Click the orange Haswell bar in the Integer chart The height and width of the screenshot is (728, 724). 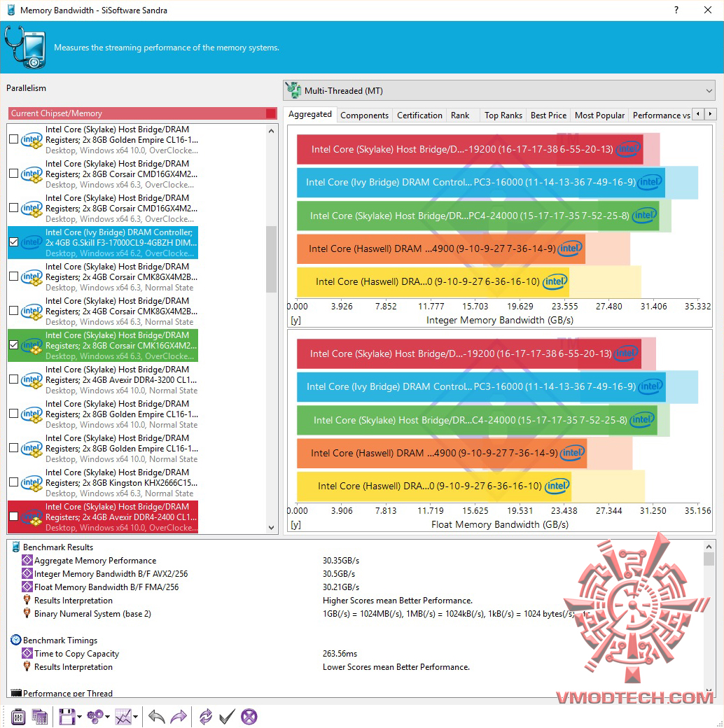click(x=441, y=249)
